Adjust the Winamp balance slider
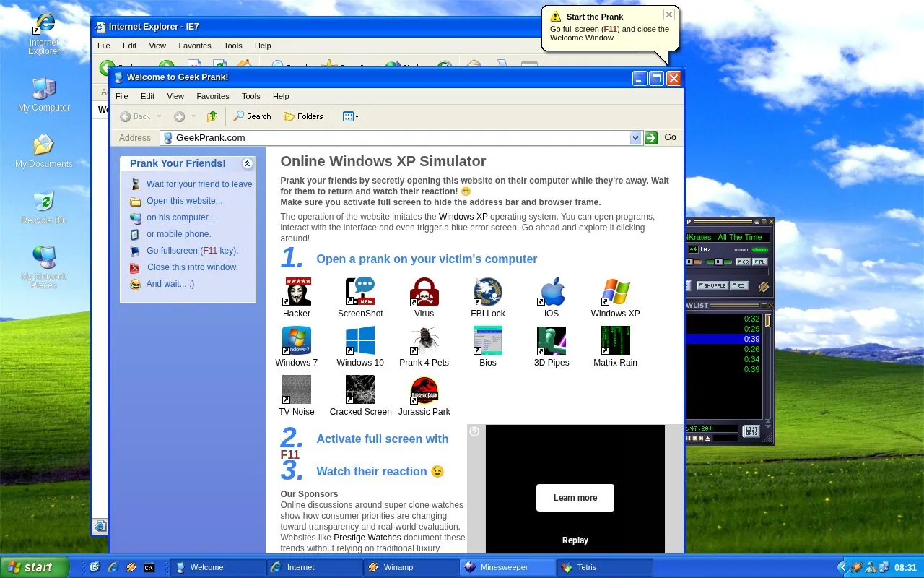The height and width of the screenshot is (578, 924). [719, 262]
